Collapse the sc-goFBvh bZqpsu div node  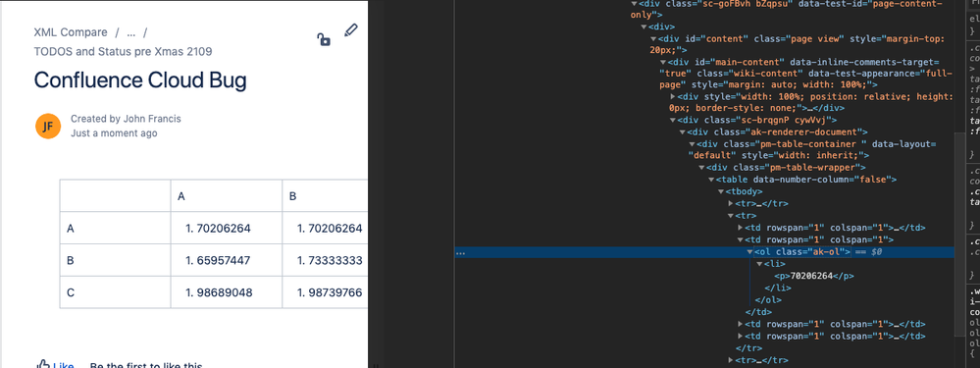635,3
